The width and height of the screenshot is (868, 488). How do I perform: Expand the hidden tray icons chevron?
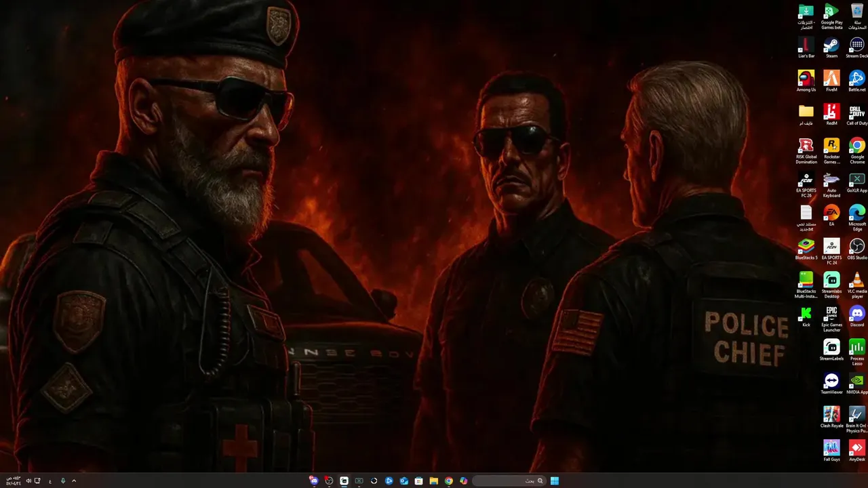coord(74,481)
